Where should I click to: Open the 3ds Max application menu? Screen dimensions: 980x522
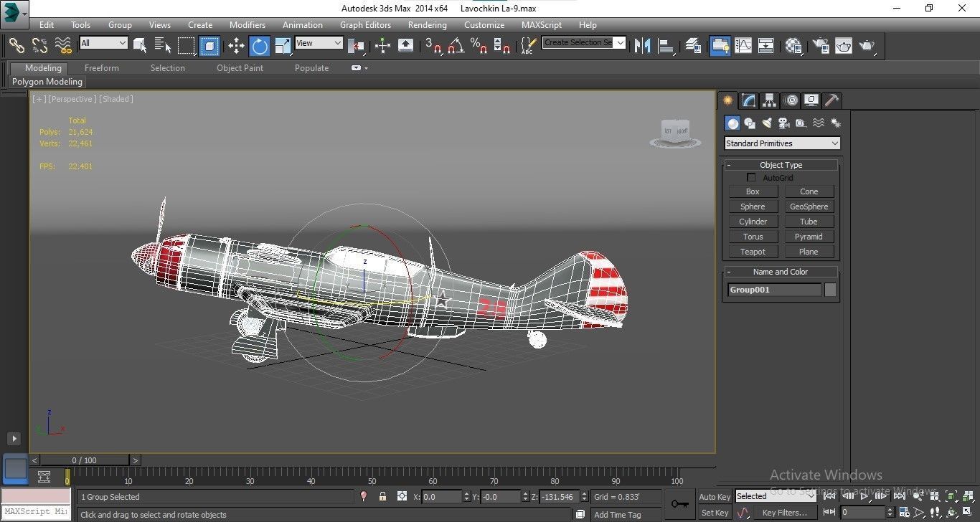[14, 12]
